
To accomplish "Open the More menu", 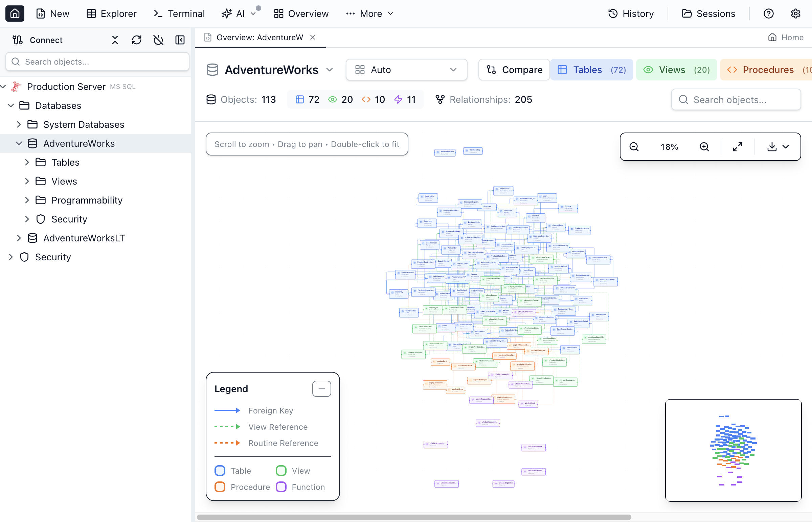I will click(369, 14).
